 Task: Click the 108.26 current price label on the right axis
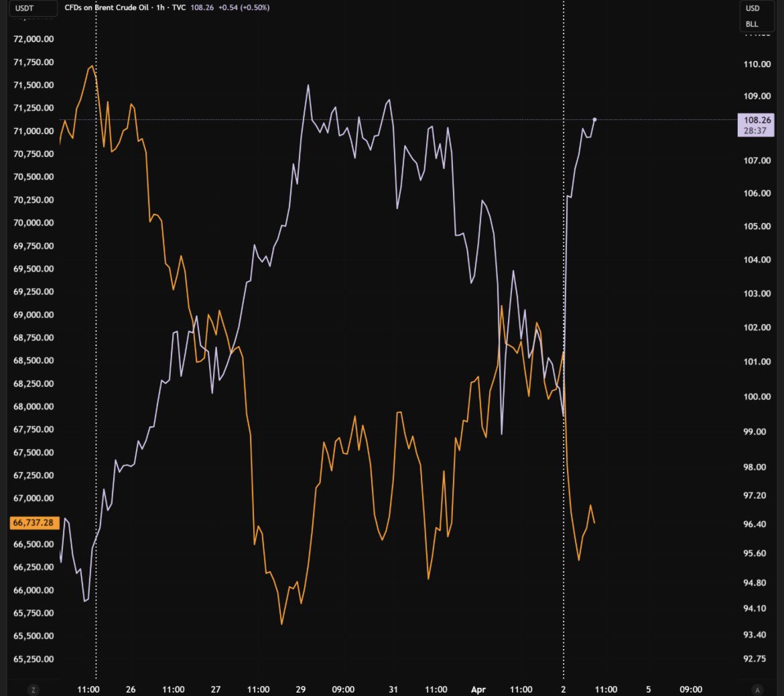click(x=756, y=125)
